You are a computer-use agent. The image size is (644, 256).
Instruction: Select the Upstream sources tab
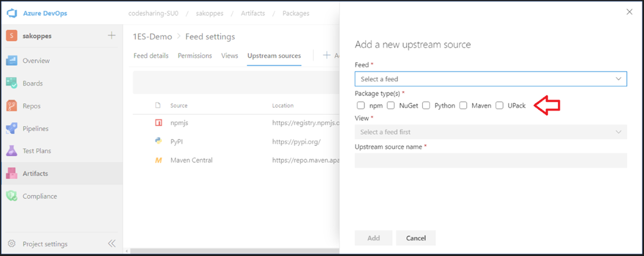(274, 56)
